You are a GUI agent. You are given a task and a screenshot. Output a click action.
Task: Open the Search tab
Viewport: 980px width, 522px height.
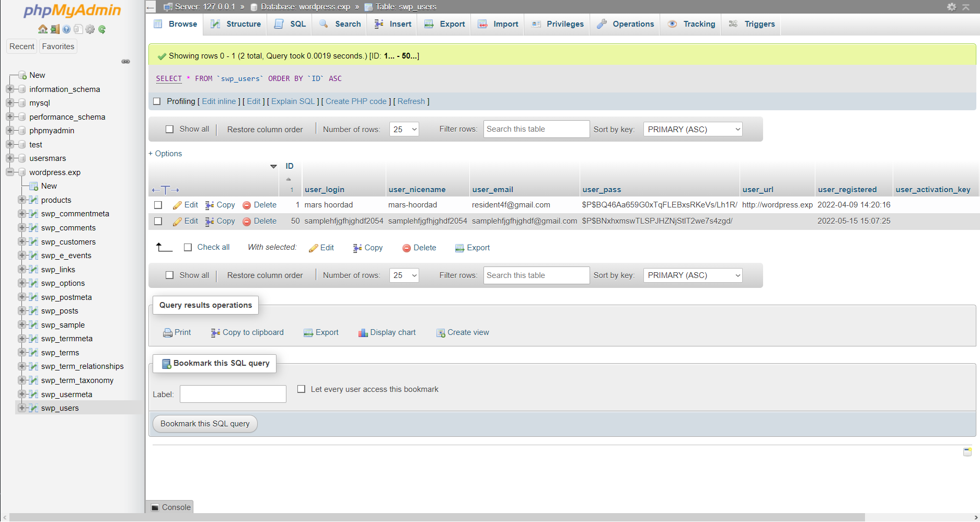click(x=340, y=24)
